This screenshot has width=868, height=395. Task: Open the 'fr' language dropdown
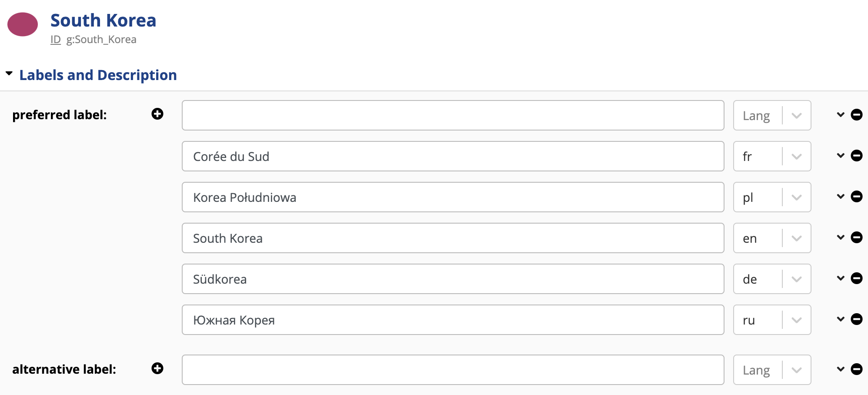point(796,157)
